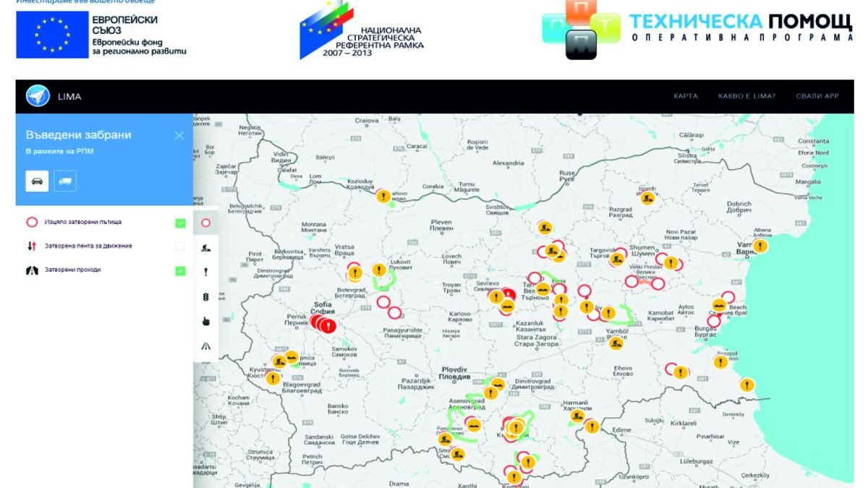Close the Въведени забрани panel
This screenshot has width=868, height=488.
pos(179,135)
